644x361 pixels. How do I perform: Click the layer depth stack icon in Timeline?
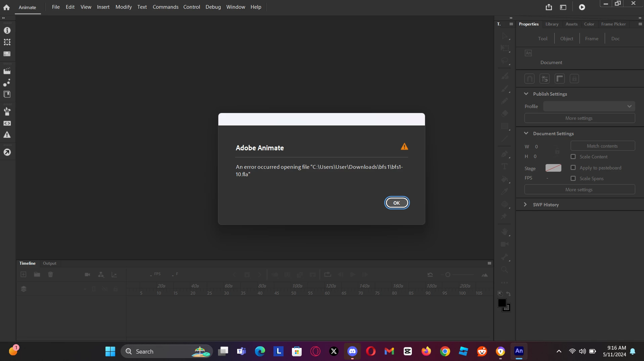click(24, 289)
